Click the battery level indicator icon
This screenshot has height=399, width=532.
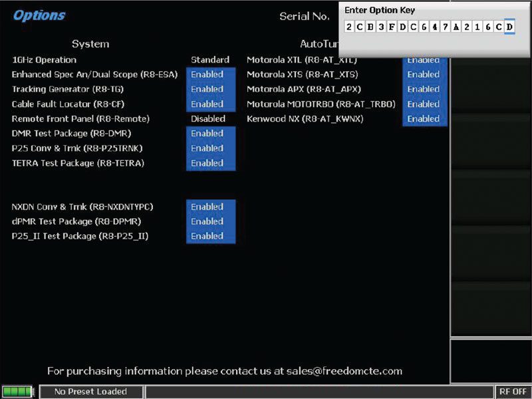point(17,392)
